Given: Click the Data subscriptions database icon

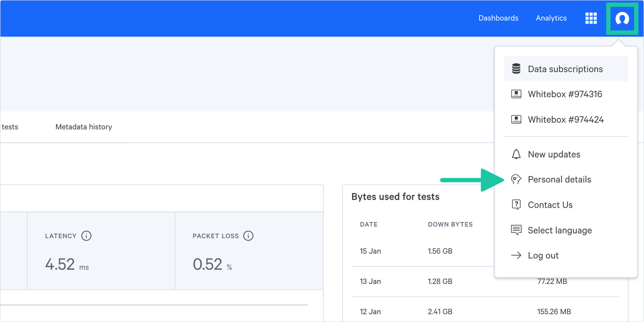Looking at the screenshot, I should tap(516, 69).
